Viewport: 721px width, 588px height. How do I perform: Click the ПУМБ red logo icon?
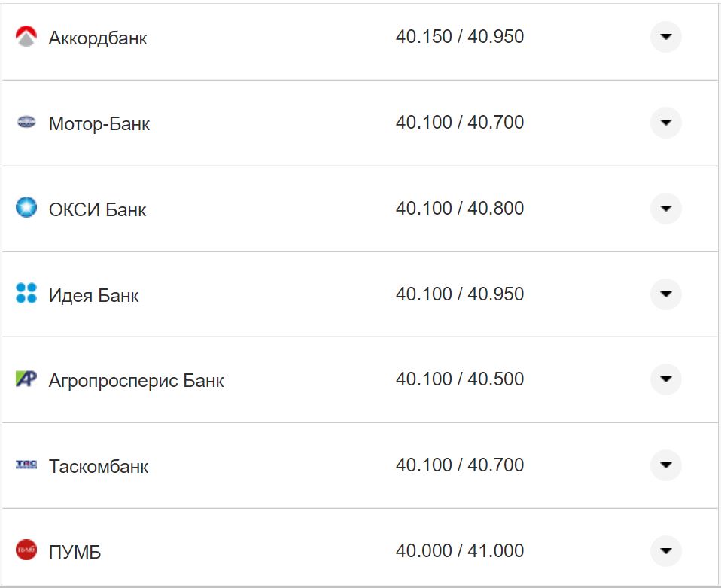pyautogui.click(x=26, y=550)
